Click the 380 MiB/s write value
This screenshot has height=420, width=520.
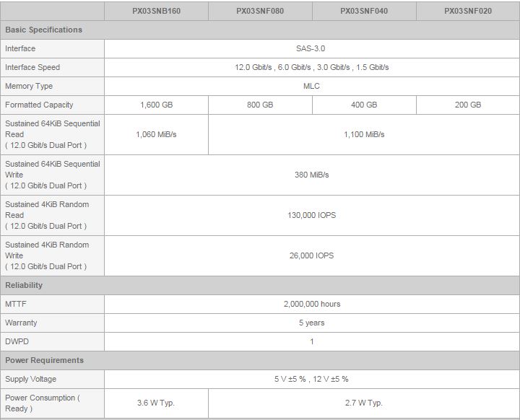(312, 175)
